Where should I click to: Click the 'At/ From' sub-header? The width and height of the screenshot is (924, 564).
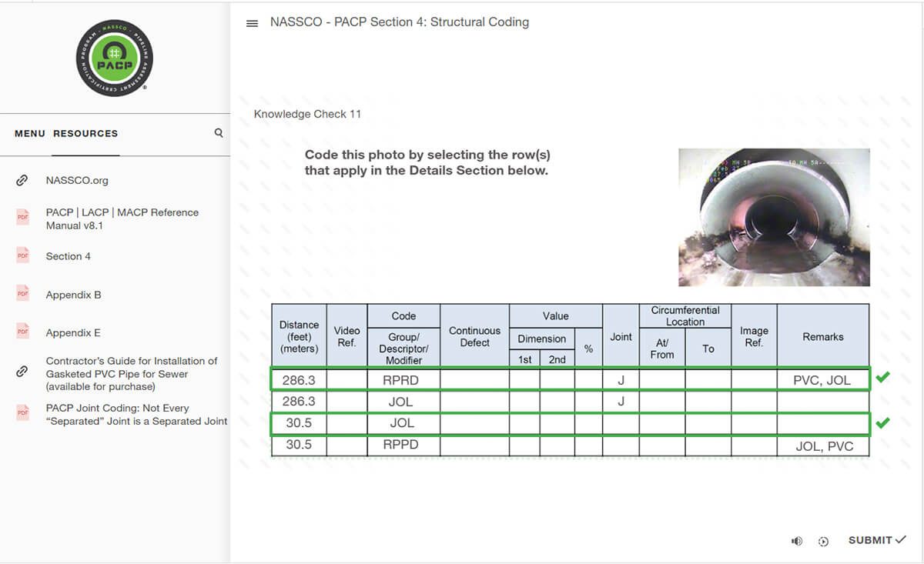(662, 349)
